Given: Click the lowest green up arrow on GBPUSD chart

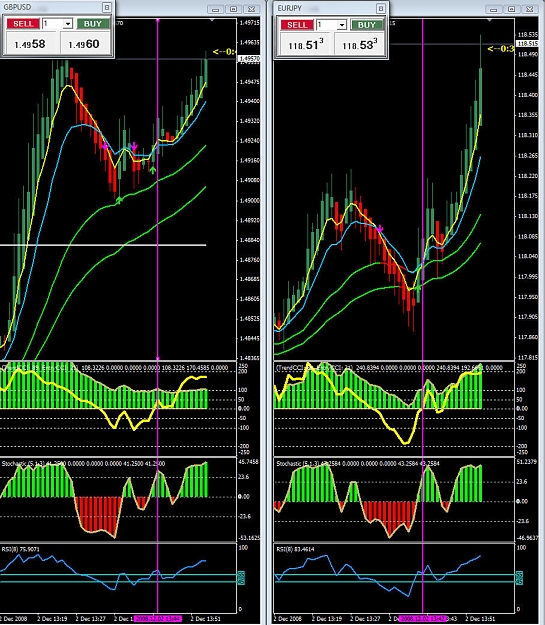Looking at the screenshot, I should point(118,200).
